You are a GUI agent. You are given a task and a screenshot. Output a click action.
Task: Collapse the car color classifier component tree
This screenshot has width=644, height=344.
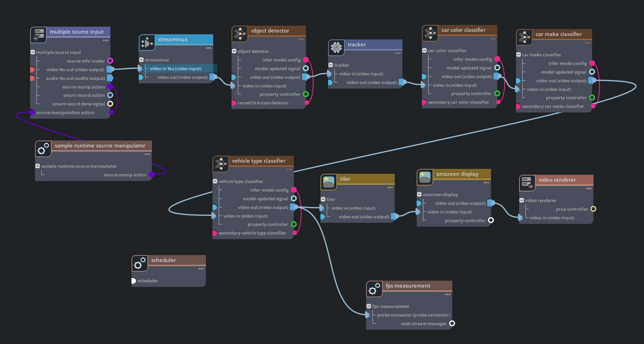(x=424, y=51)
